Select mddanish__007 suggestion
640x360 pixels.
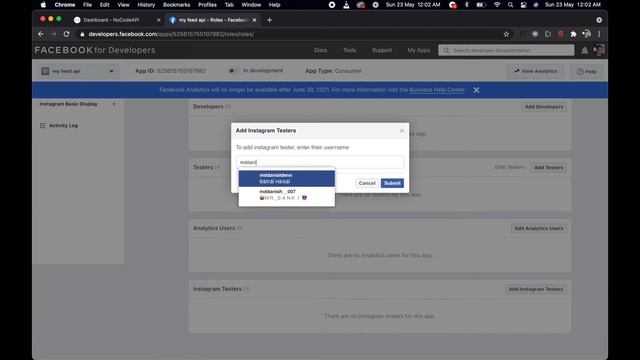(x=287, y=195)
